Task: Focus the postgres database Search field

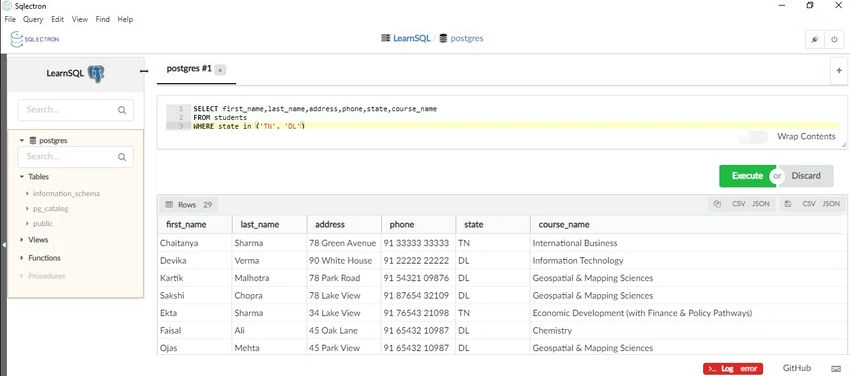Action: pos(75,157)
